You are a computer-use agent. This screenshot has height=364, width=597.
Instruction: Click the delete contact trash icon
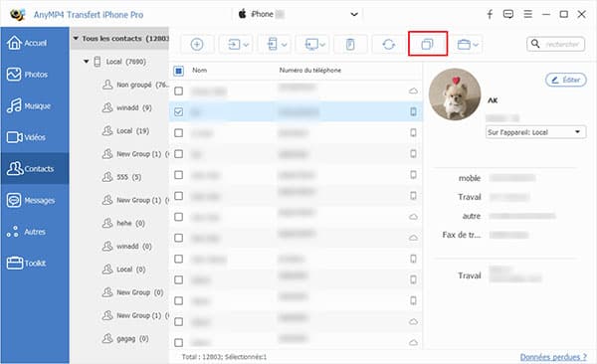point(350,45)
